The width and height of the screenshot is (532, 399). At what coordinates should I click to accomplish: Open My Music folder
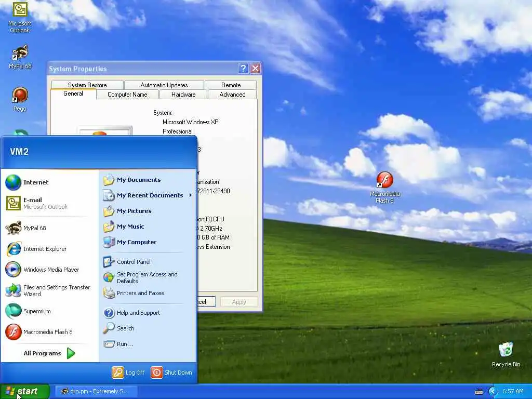click(148, 227)
